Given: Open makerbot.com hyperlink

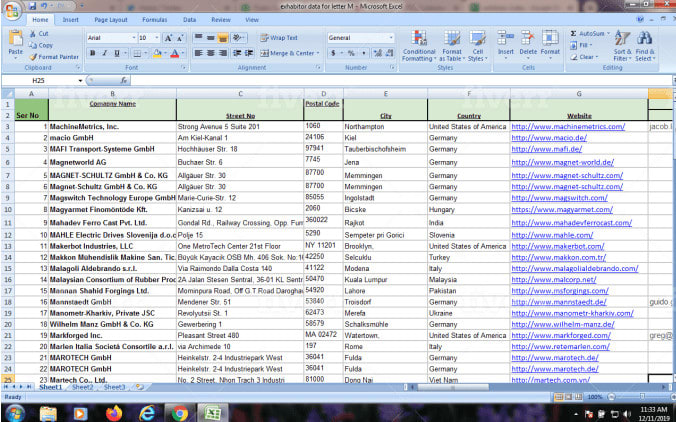Looking at the screenshot, I should point(558,246).
